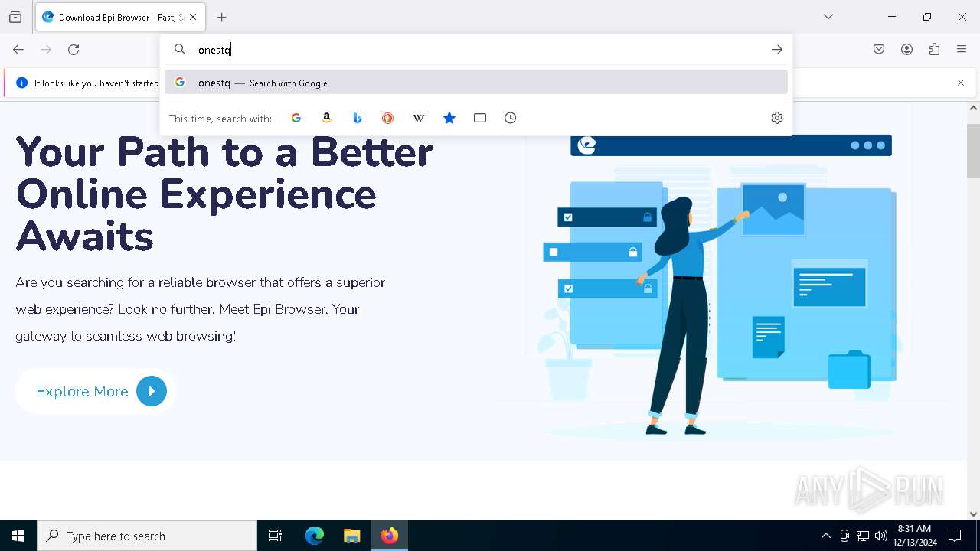Go forward to next page

(x=46, y=50)
